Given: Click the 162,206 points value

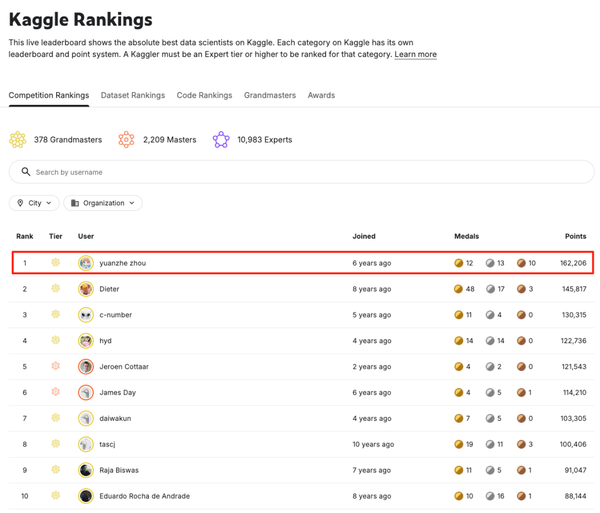Looking at the screenshot, I should click(x=573, y=263).
